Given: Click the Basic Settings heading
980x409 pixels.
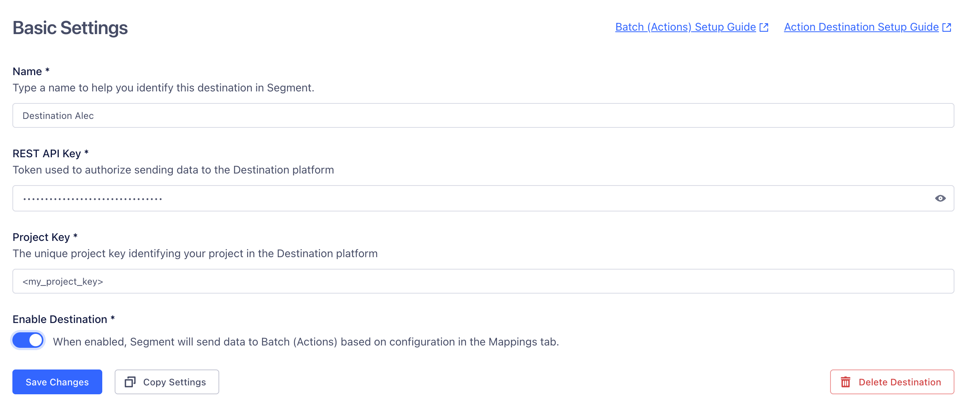Looking at the screenshot, I should coord(70,27).
